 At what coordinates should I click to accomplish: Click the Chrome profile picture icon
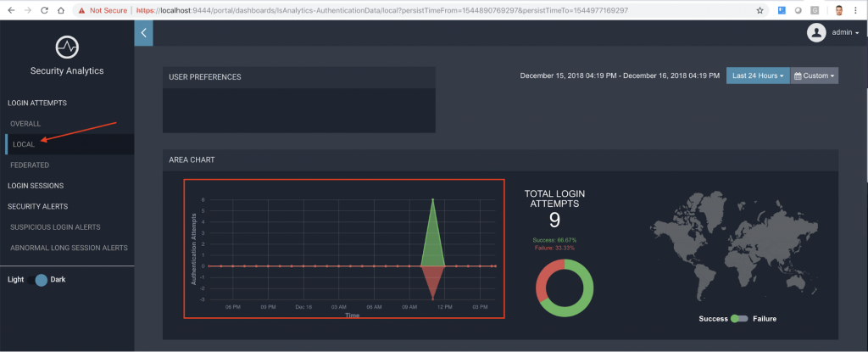838,10
